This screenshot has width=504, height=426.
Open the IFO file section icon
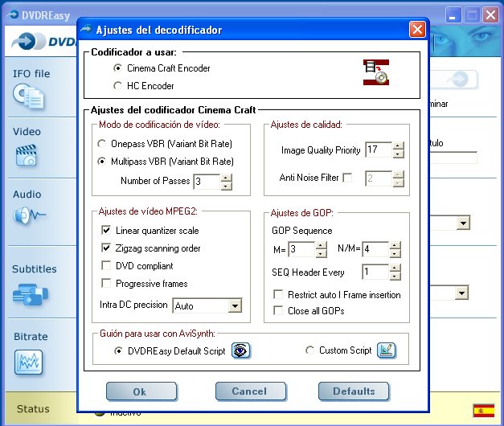[29, 96]
